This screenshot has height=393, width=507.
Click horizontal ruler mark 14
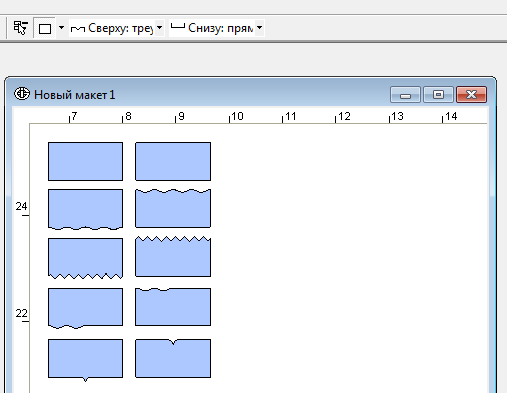click(x=451, y=116)
